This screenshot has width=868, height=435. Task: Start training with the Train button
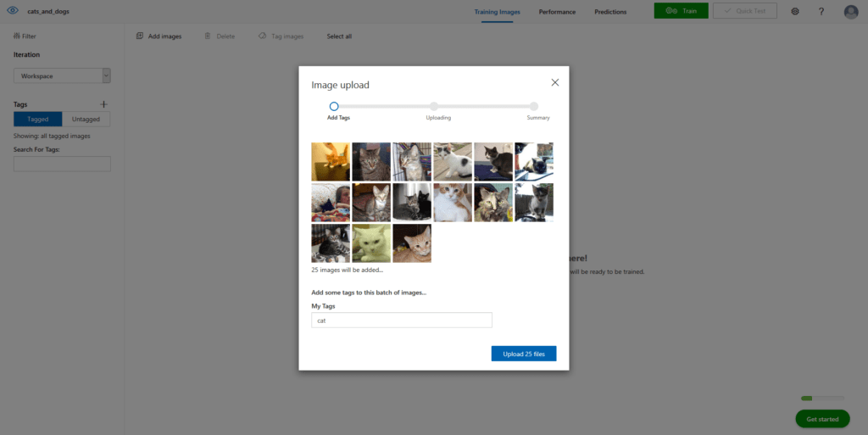pos(681,10)
